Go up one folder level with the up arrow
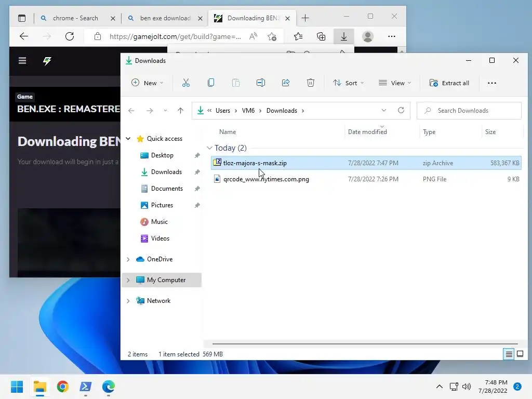The width and height of the screenshot is (532, 399). [180, 111]
